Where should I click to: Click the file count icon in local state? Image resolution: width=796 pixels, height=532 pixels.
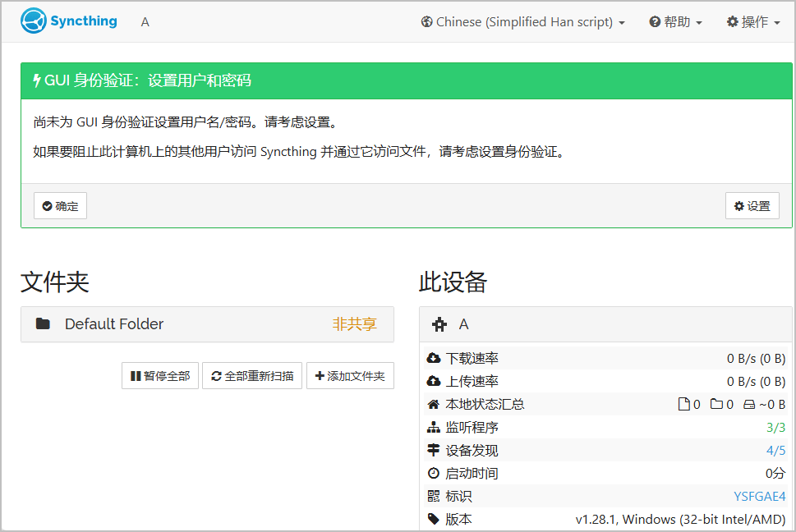click(683, 404)
